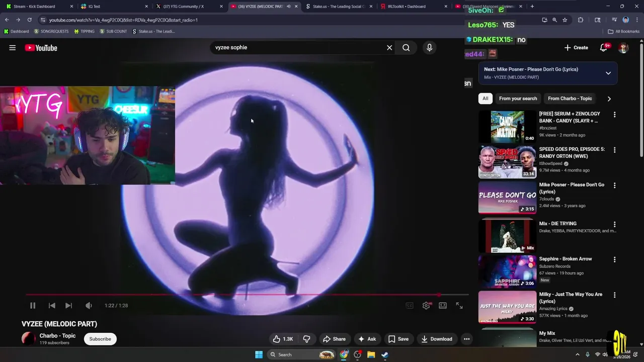Reload the current page

coord(30,20)
